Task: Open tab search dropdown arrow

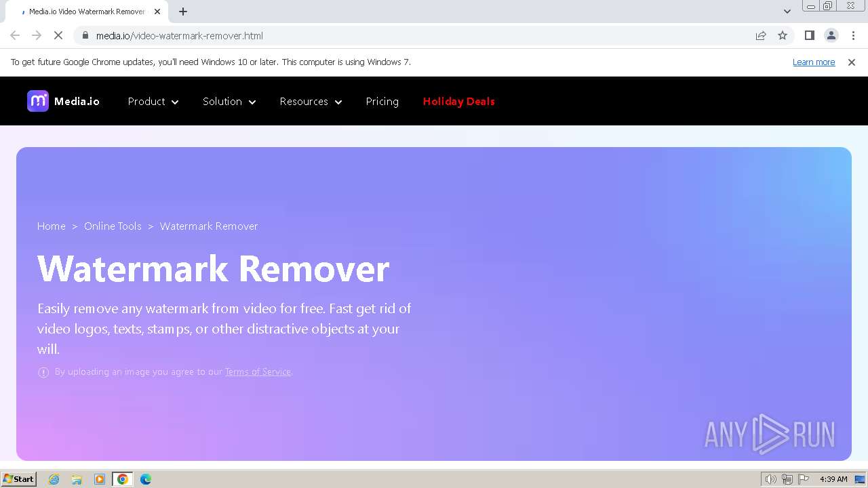Action: [x=787, y=12]
